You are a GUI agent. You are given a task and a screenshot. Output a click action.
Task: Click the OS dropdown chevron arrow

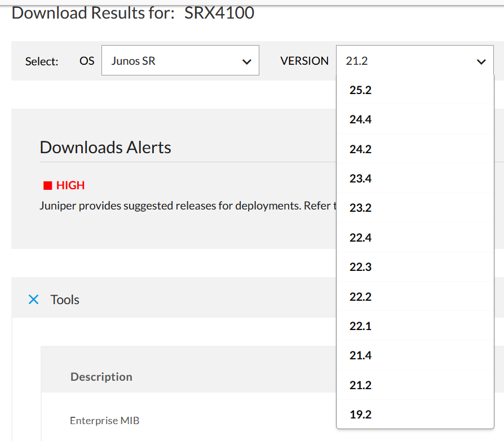coord(247,61)
